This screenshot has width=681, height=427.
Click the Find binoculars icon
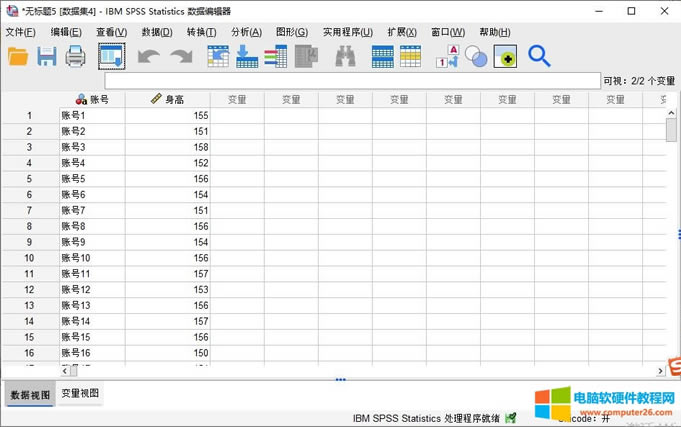345,57
